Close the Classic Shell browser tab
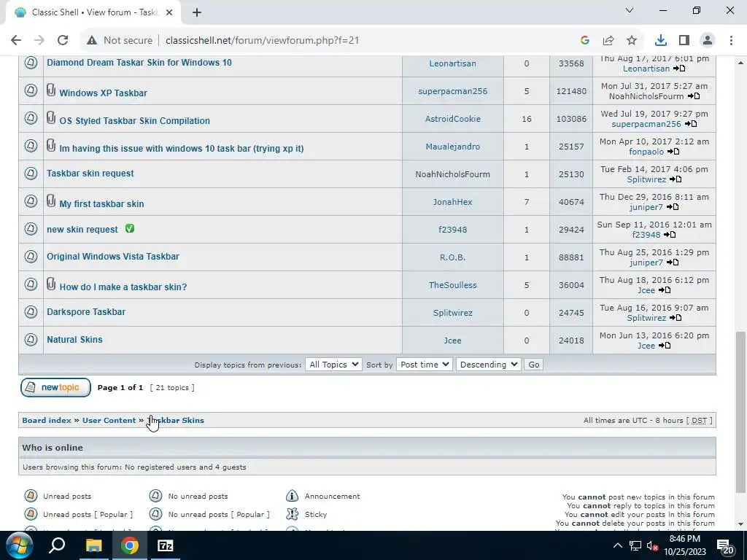747x560 pixels. (169, 12)
